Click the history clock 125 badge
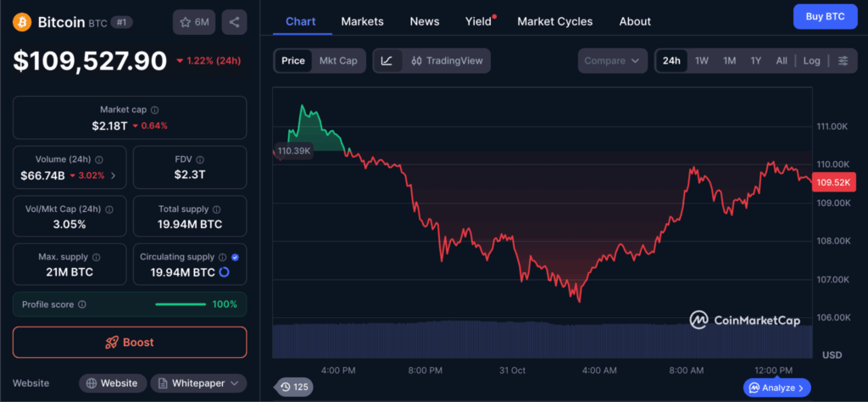 [x=293, y=387]
